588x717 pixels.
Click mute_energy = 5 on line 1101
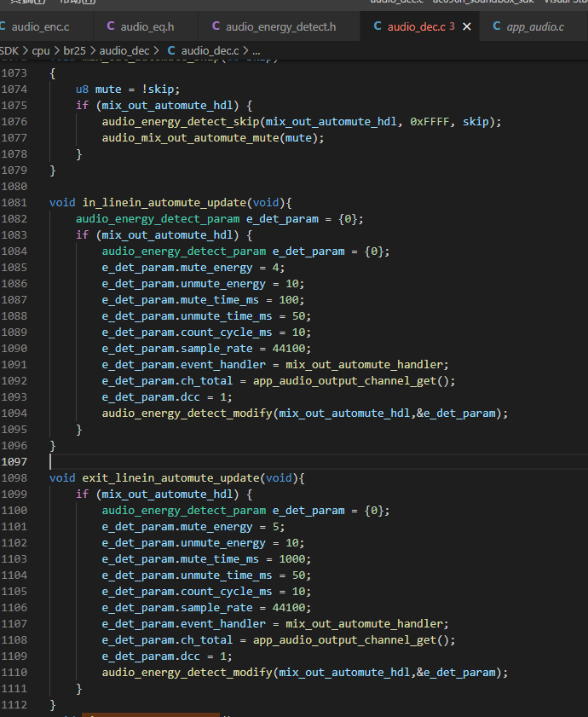click(193, 527)
